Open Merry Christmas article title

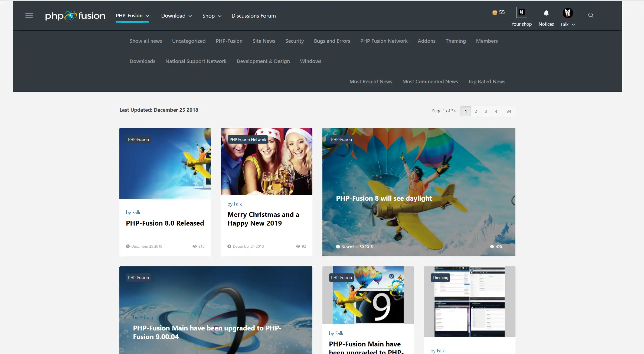[263, 219]
